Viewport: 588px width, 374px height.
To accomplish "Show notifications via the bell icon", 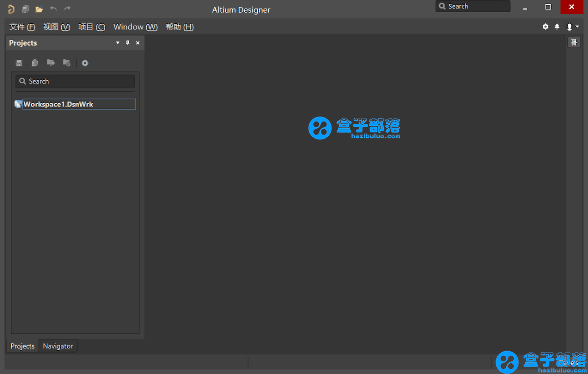I will 557,27.
